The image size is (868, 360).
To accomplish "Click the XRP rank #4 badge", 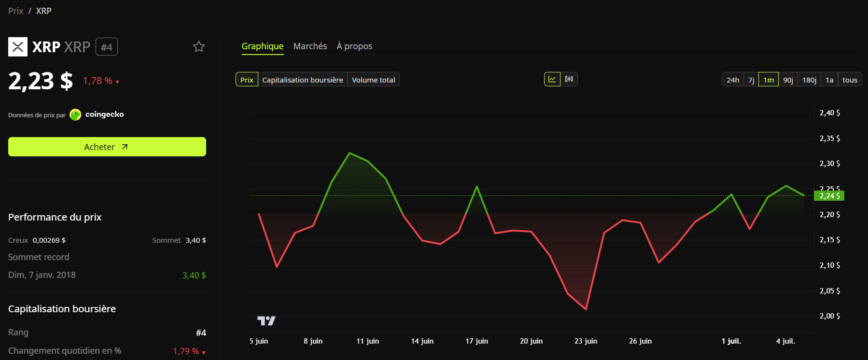I will click(107, 47).
